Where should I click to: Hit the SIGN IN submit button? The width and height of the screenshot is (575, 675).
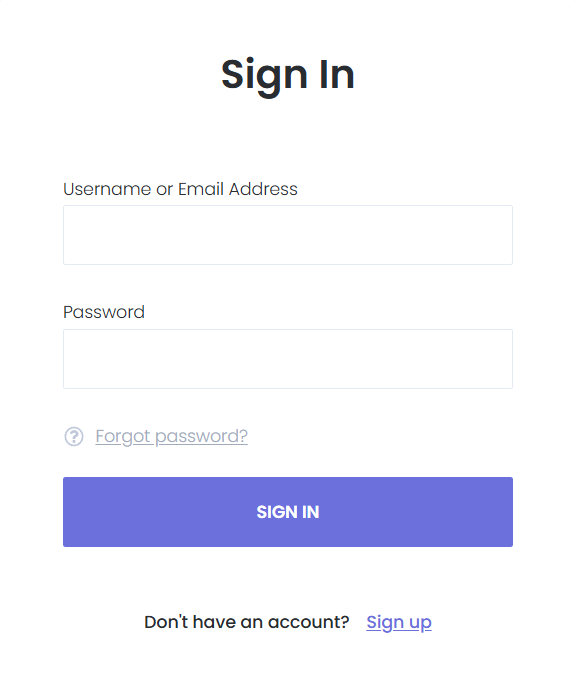(288, 512)
